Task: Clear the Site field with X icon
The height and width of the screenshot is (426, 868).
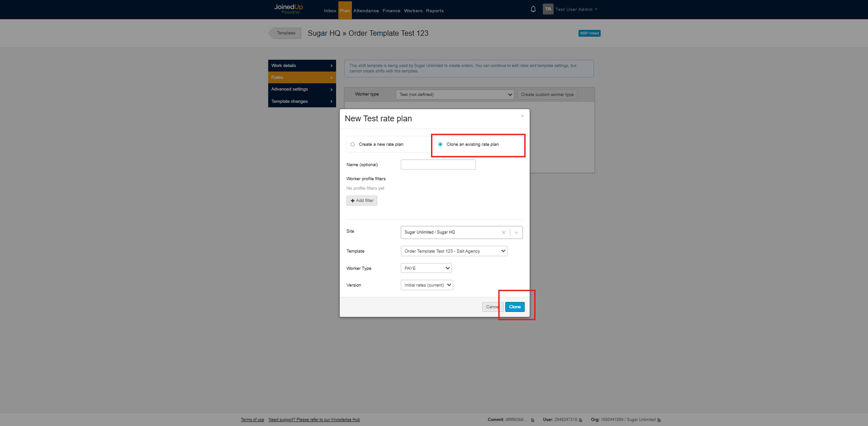Action: point(503,233)
